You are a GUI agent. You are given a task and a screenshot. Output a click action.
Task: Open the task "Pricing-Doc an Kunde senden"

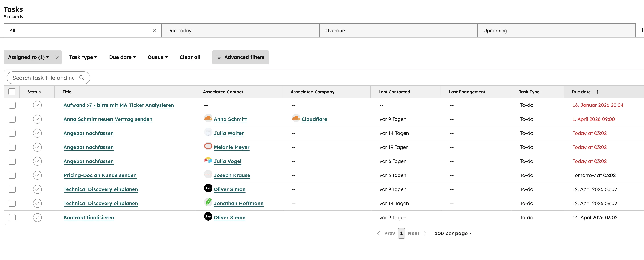pyautogui.click(x=100, y=175)
